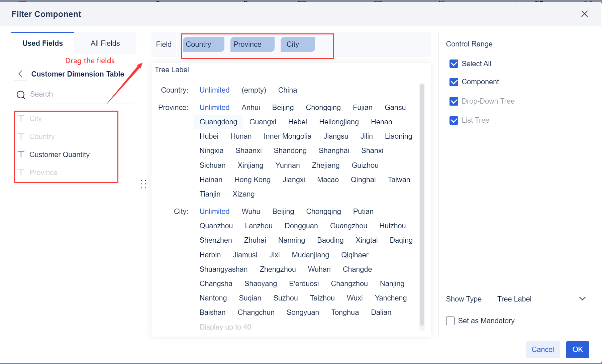Click the T icon beside the Province field
The image size is (602, 364).
(x=21, y=172)
